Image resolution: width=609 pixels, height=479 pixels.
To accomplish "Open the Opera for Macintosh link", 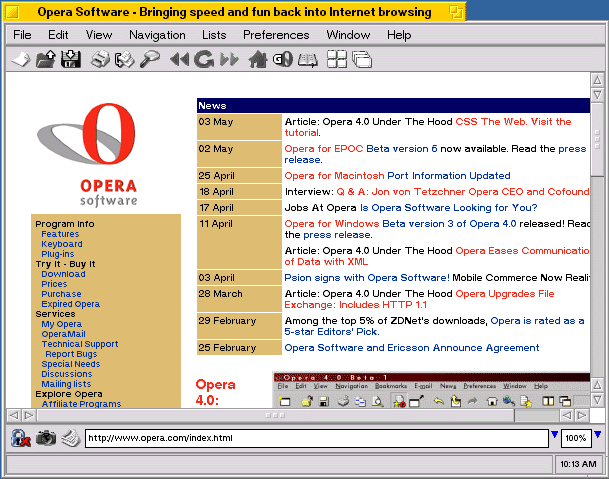I will (334, 176).
